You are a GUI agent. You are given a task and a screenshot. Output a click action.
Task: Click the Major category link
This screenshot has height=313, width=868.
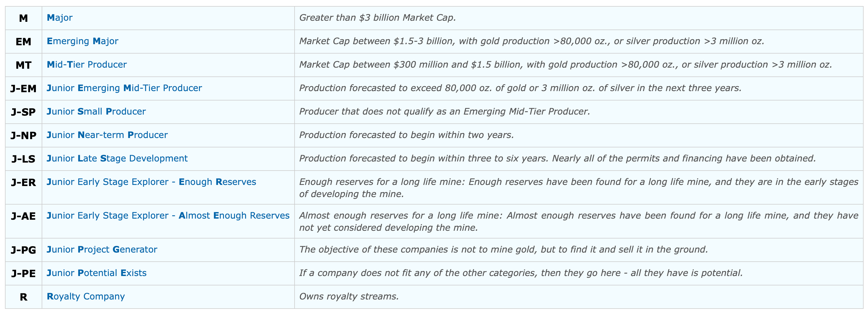[x=60, y=18]
